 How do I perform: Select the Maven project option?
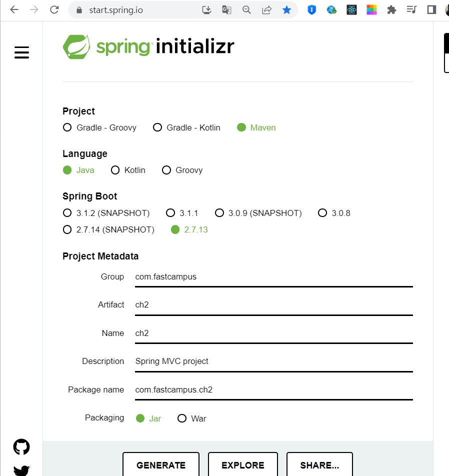coord(256,127)
